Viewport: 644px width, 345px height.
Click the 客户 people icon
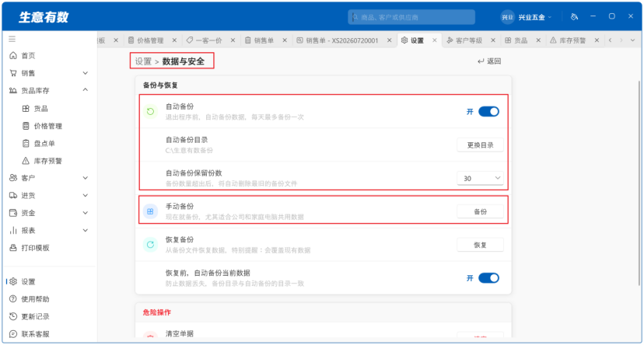coord(13,178)
